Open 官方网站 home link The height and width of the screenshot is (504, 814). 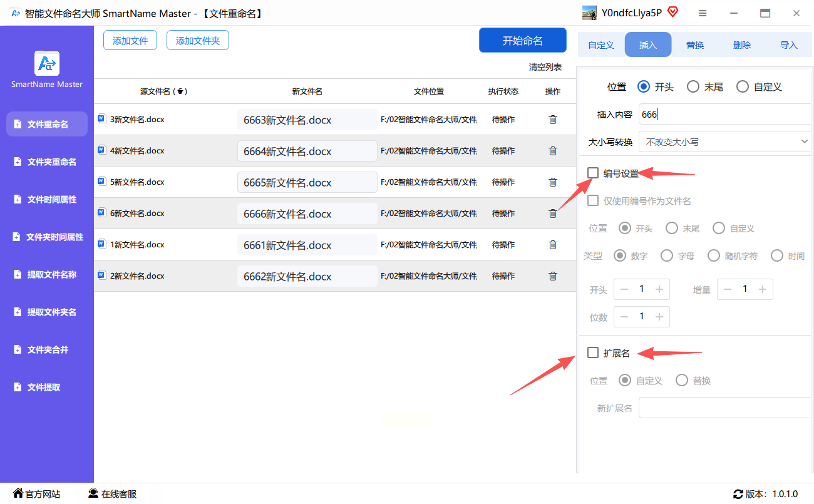[x=36, y=494]
